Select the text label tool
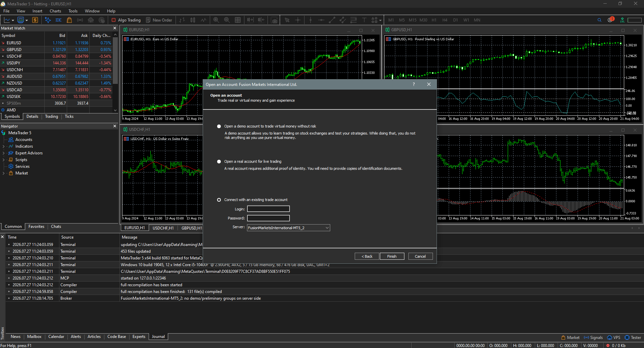Viewport: 644px width, 348px height. (x=364, y=20)
